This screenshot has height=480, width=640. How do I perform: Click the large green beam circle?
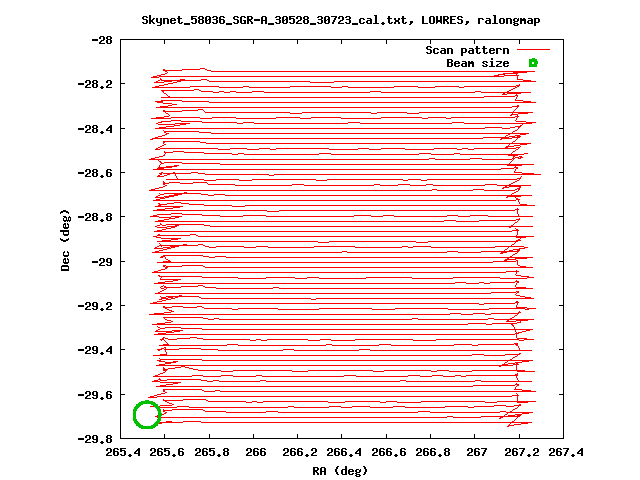coord(147,415)
